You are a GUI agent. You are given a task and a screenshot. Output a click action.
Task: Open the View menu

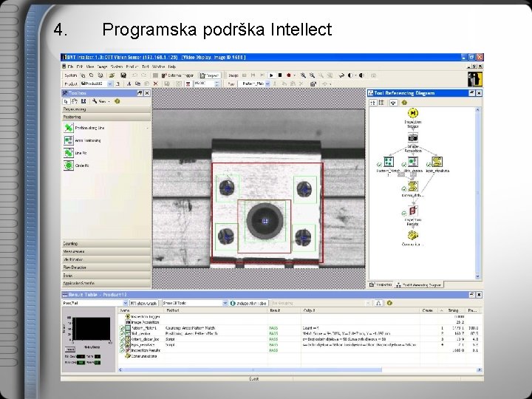90,66
